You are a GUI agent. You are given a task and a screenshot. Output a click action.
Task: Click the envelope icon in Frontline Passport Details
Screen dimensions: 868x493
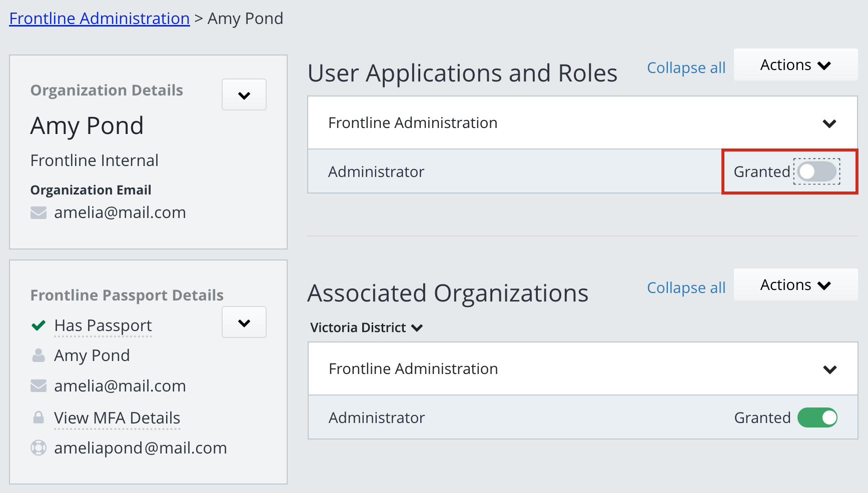[x=39, y=386]
